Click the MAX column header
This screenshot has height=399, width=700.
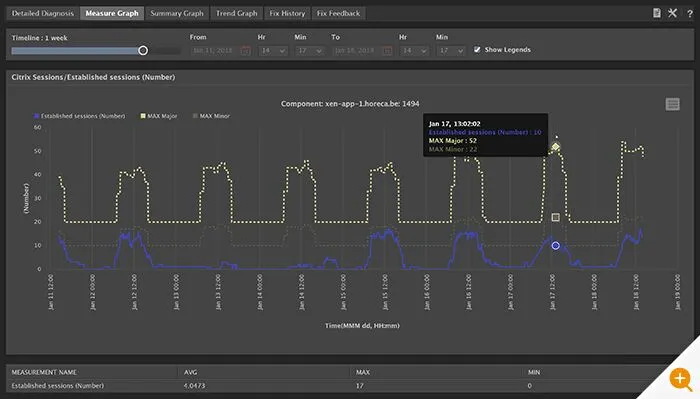click(363, 372)
